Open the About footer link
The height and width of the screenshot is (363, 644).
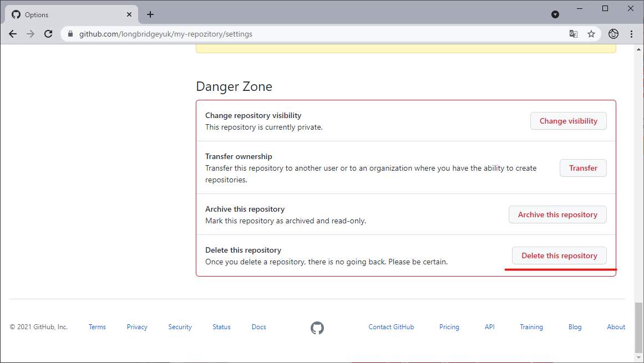click(616, 327)
